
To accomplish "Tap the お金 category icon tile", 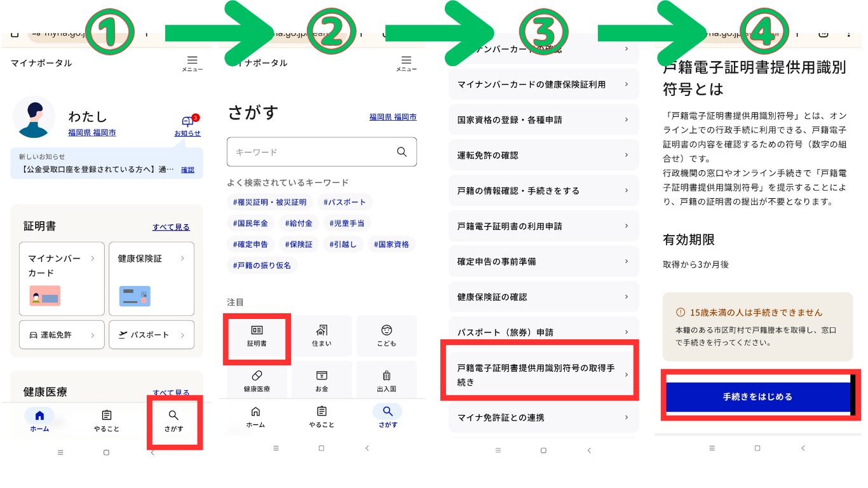I will (322, 381).
